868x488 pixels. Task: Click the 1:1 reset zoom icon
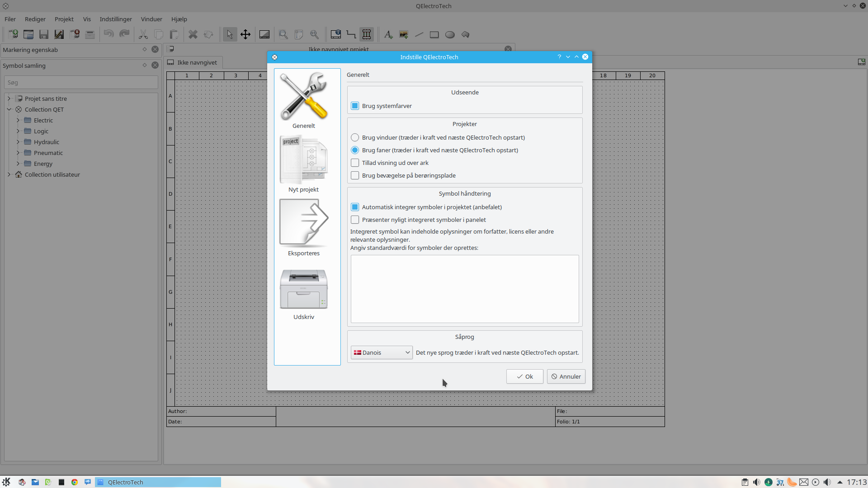coord(314,34)
